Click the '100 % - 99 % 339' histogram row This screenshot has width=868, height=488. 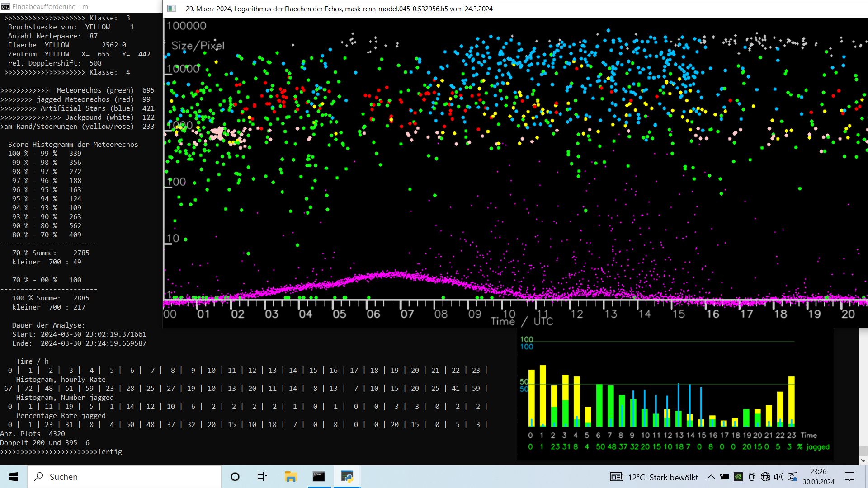tap(44, 154)
